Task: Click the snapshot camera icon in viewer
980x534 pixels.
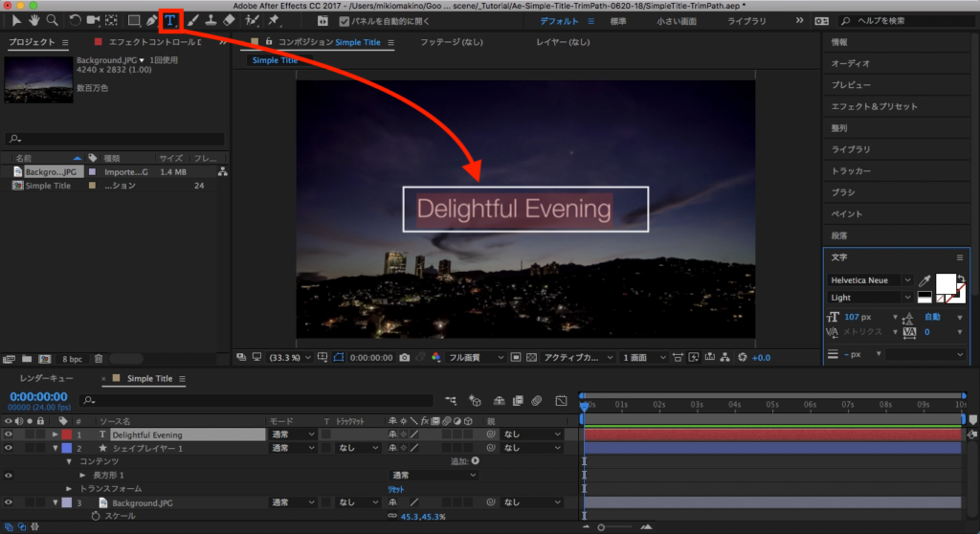Action: point(406,357)
